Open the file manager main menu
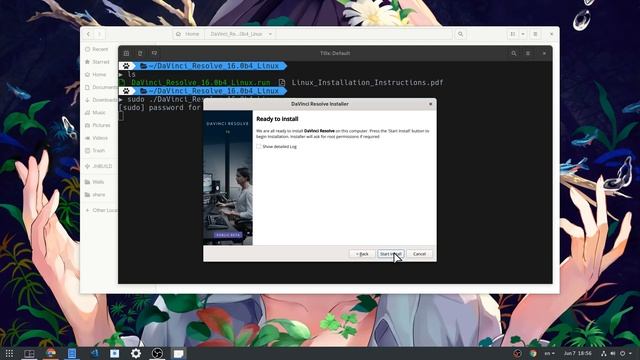640x360 pixels. 535,34
